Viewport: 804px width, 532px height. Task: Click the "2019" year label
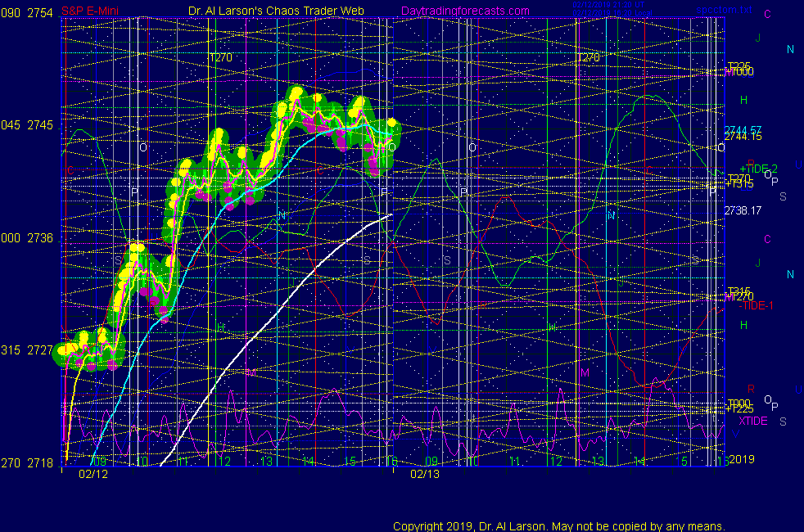click(x=742, y=459)
